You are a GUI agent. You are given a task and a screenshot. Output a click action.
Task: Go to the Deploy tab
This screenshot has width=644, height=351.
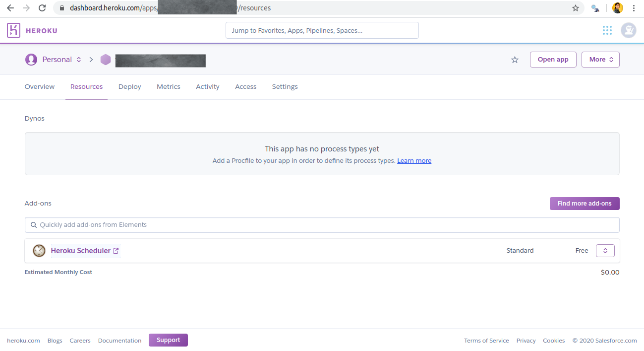tap(130, 86)
